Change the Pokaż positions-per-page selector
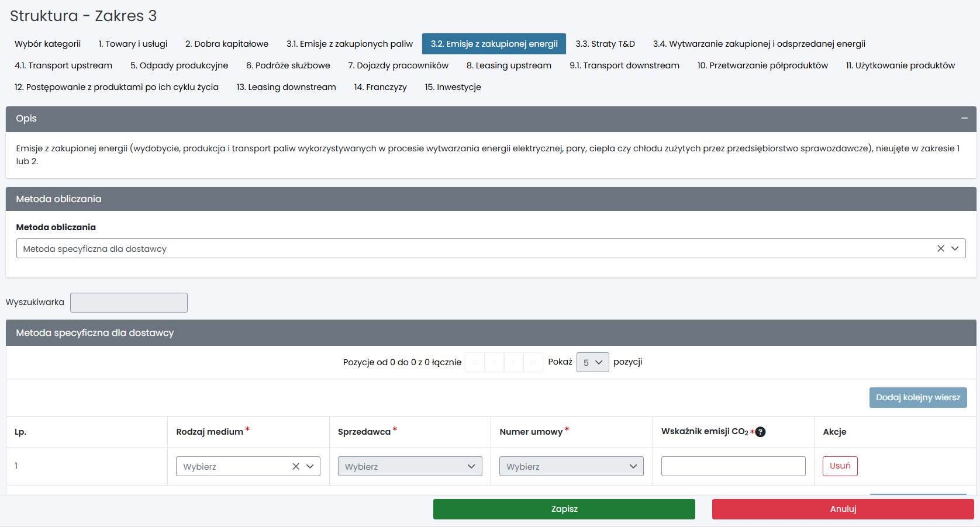This screenshot has height=527, width=980. click(x=592, y=362)
